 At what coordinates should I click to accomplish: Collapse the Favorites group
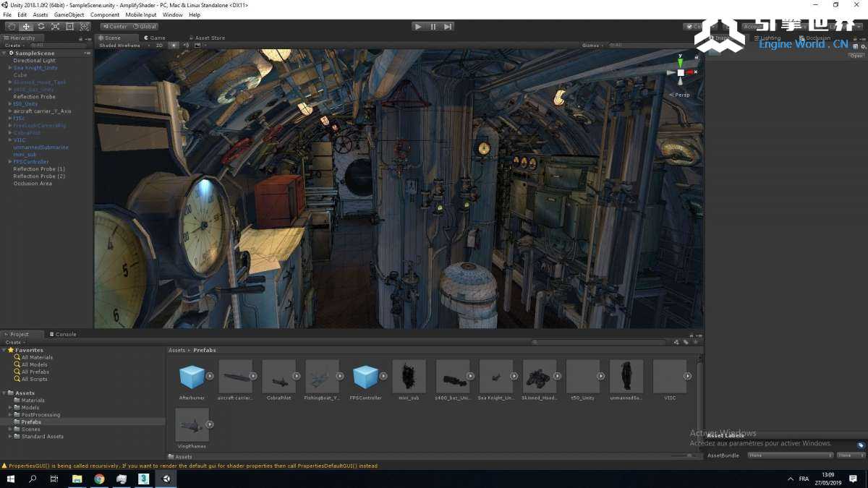[x=5, y=350]
